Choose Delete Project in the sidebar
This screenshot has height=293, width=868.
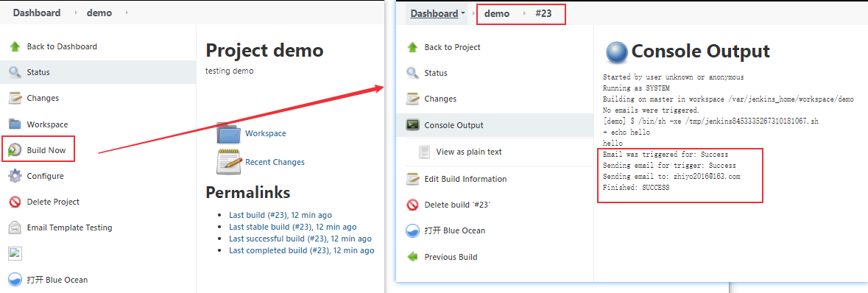(53, 202)
